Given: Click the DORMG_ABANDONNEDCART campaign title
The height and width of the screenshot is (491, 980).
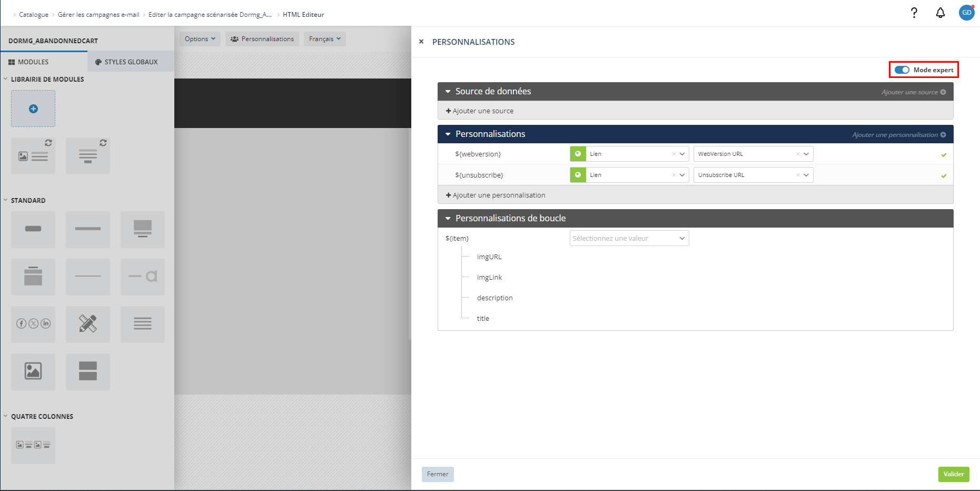Looking at the screenshot, I should (x=53, y=41).
